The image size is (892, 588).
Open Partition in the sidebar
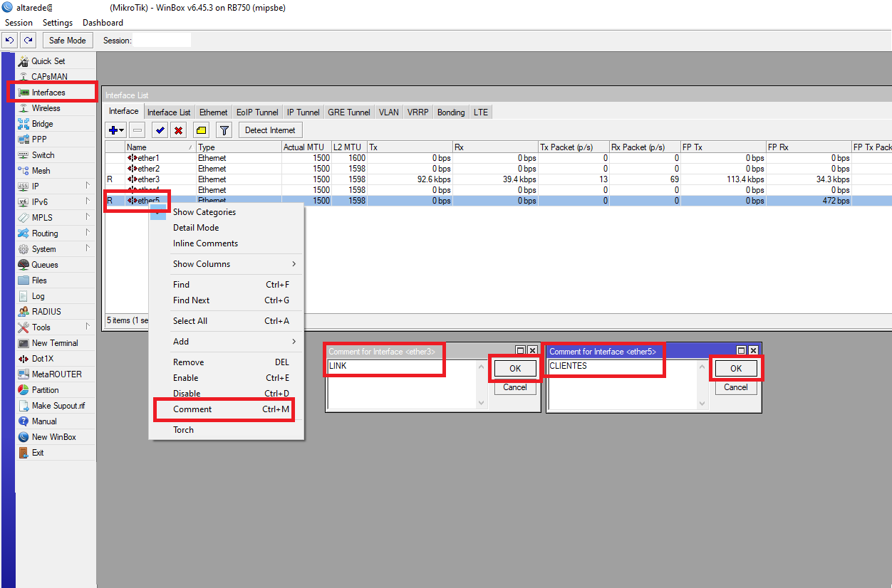coord(56,390)
